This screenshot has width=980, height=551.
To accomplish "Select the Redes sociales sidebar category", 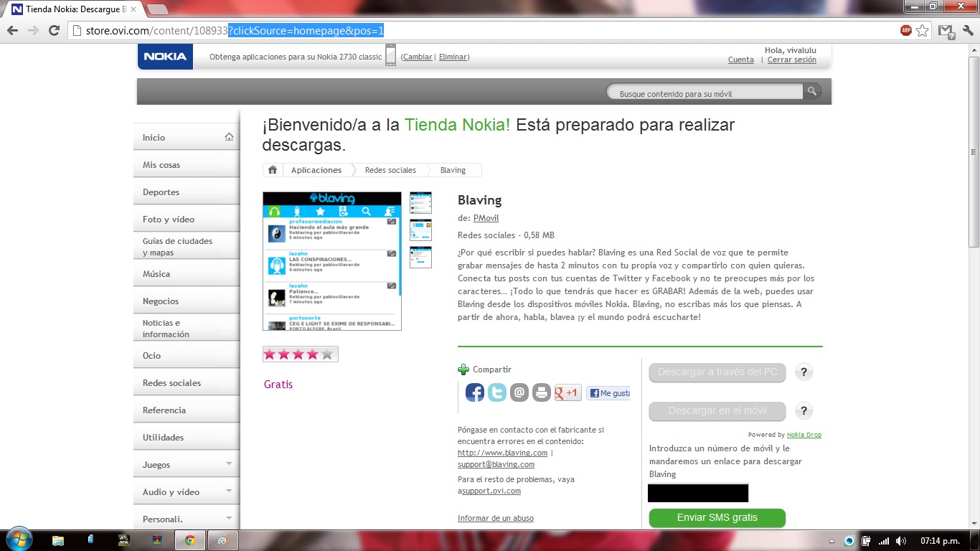I will pos(187,382).
